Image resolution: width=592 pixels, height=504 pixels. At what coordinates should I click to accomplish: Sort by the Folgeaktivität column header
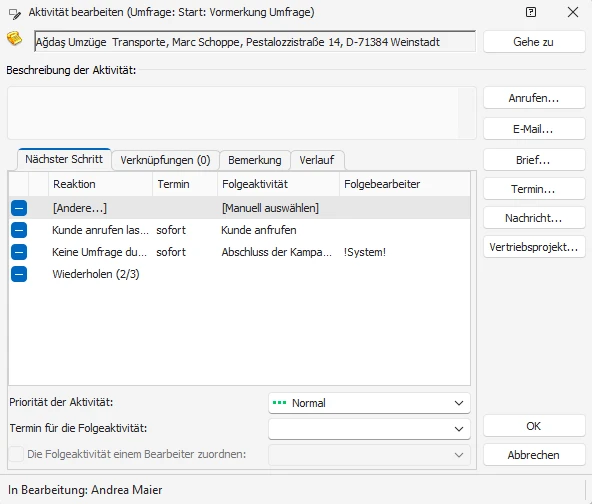[279, 184]
